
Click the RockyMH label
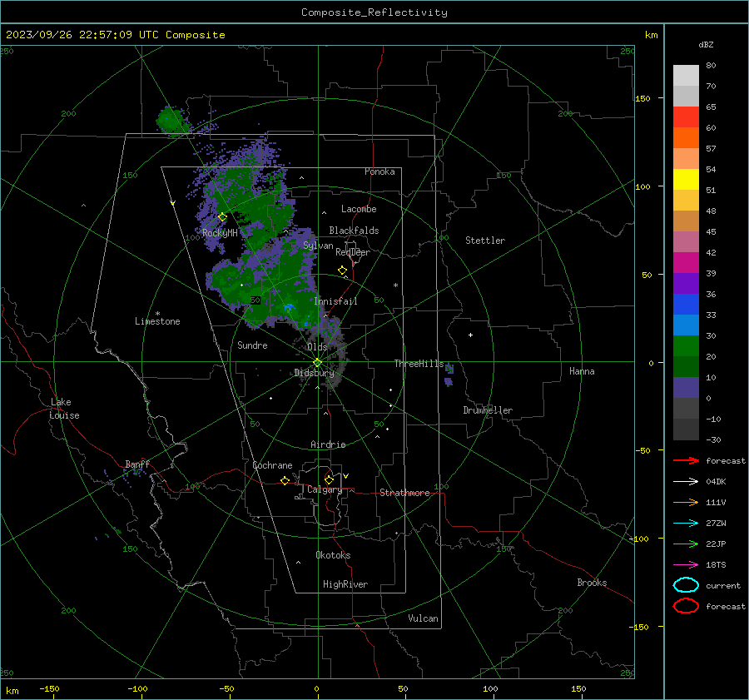point(220,233)
